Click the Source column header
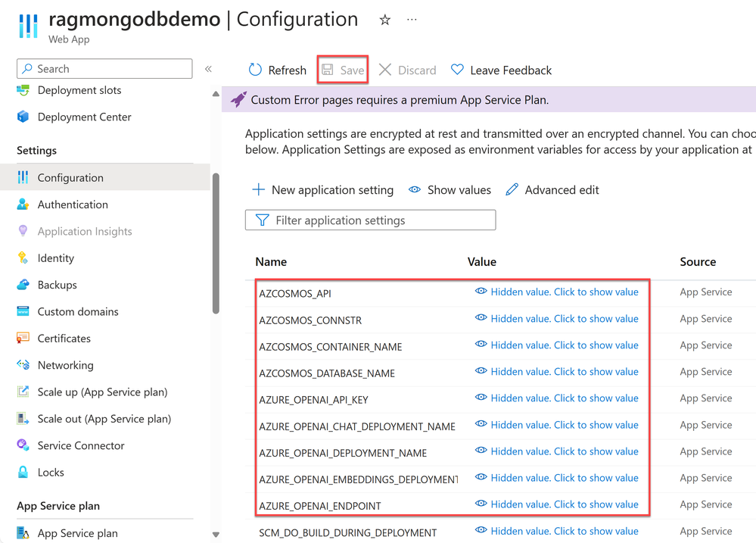 (698, 261)
